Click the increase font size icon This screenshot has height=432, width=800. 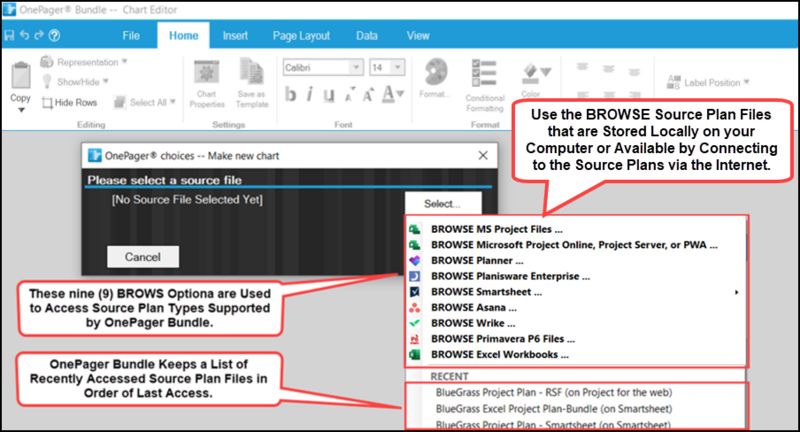coord(368,94)
